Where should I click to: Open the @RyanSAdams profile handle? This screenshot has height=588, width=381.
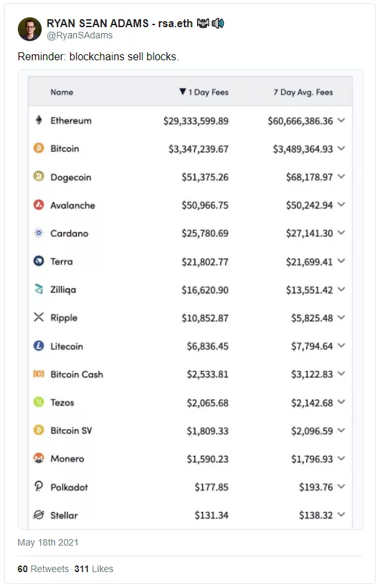pos(79,35)
